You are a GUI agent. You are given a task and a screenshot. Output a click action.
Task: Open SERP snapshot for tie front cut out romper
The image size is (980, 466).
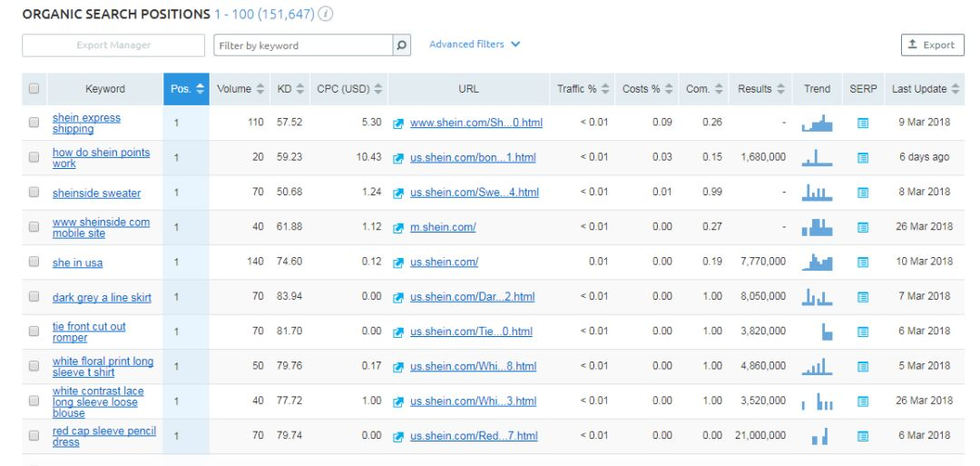[863, 332]
